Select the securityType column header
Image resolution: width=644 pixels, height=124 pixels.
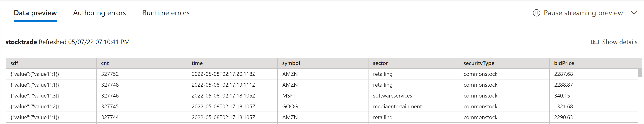[x=479, y=63]
